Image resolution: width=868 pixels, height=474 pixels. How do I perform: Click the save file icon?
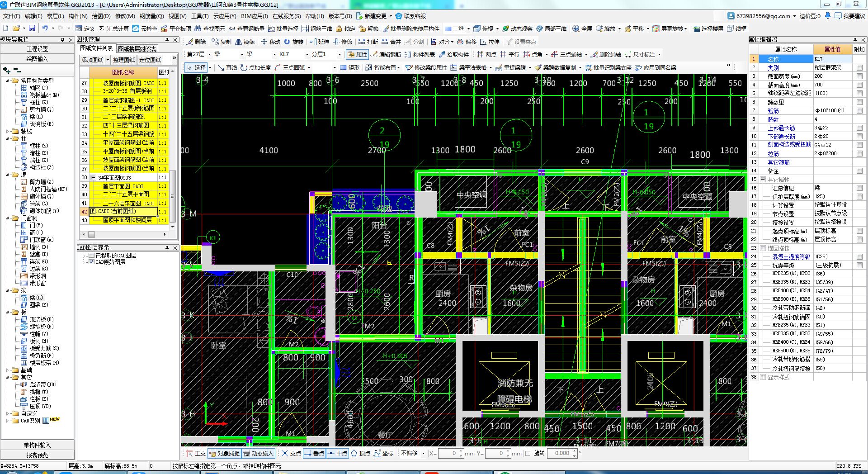pos(32,28)
